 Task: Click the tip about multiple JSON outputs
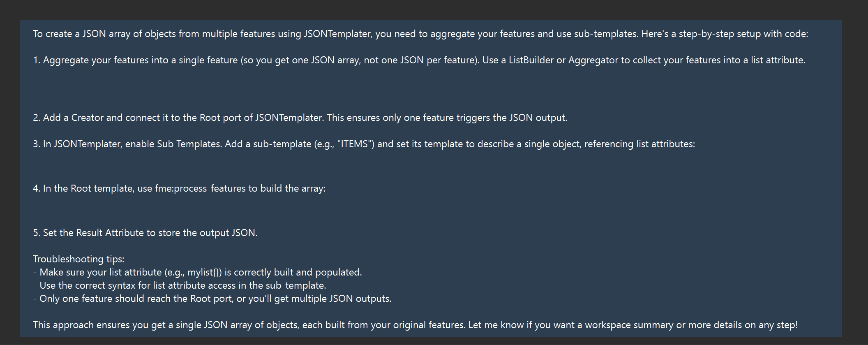pyautogui.click(x=212, y=299)
